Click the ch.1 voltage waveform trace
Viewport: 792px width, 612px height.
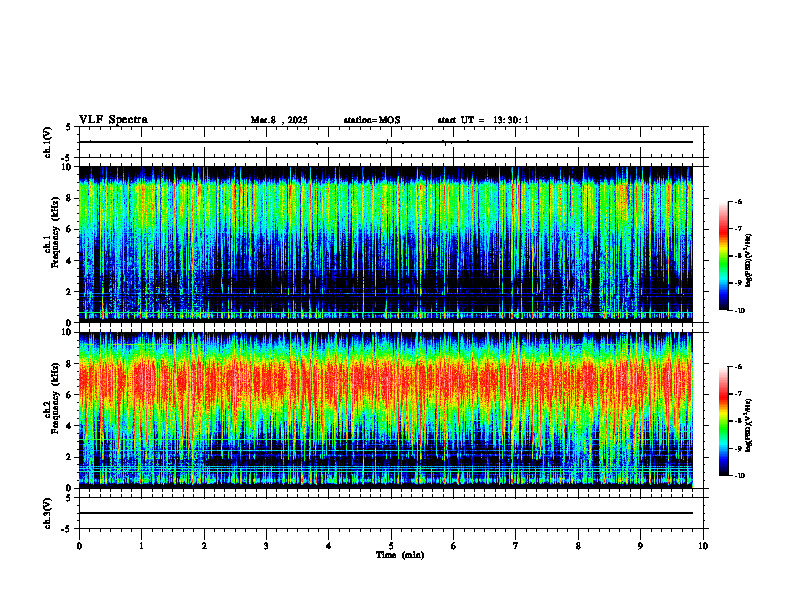pos(385,142)
